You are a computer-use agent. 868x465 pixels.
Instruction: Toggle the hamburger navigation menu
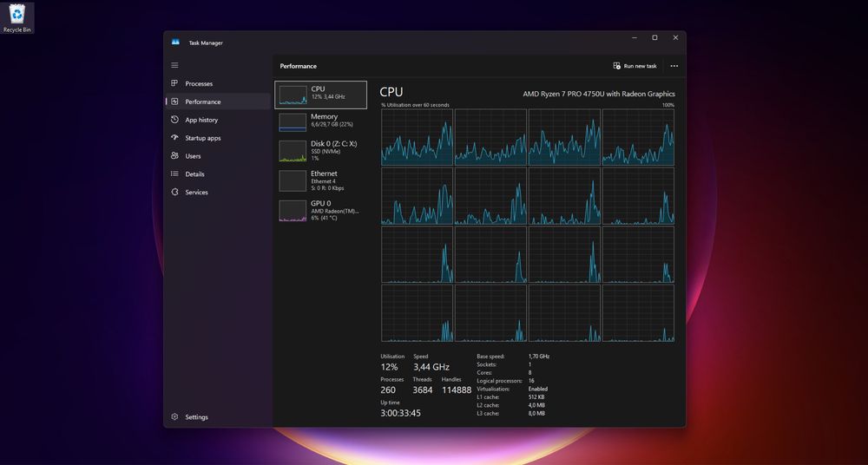(175, 65)
